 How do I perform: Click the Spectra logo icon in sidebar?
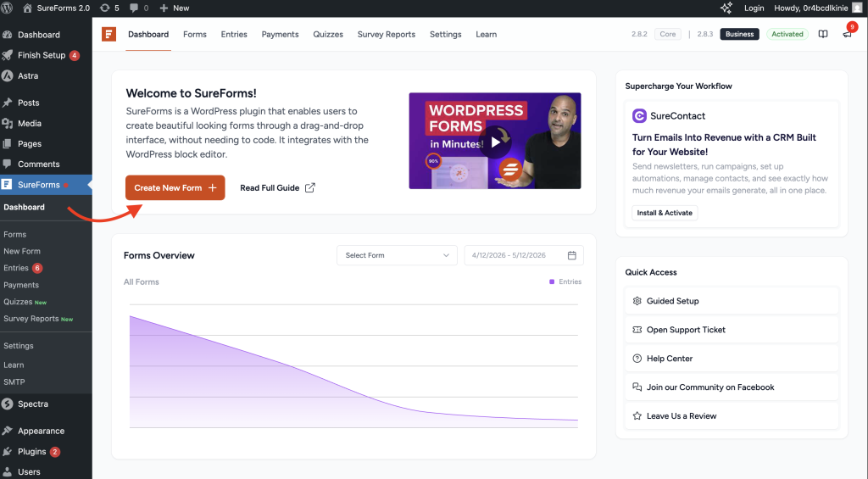[7, 404]
